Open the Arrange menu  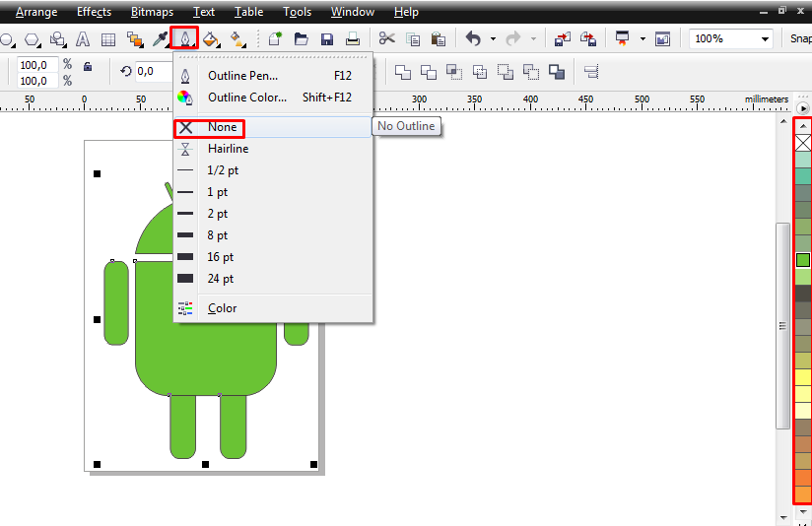pos(36,12)
